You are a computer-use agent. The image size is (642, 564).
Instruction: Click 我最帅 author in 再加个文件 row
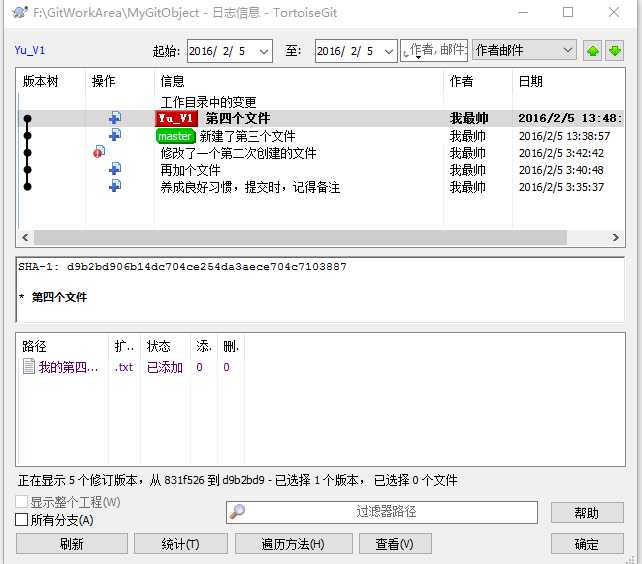468,170
